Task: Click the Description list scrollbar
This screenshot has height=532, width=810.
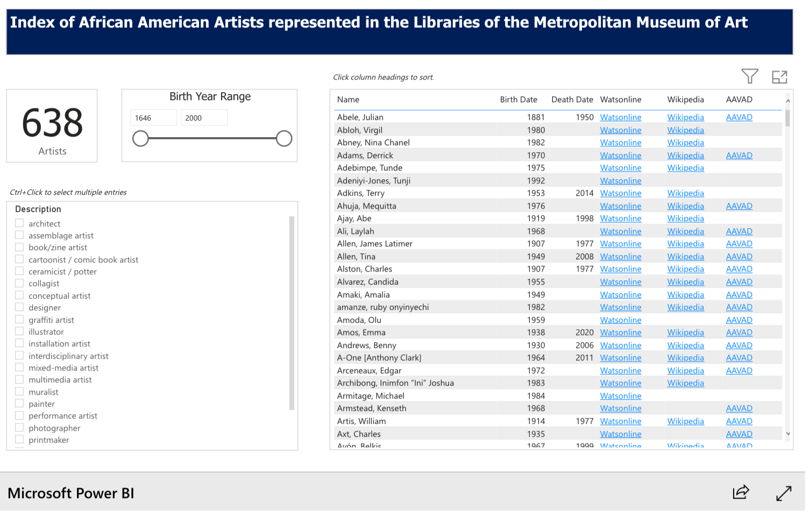Action: tap(292, 312)
